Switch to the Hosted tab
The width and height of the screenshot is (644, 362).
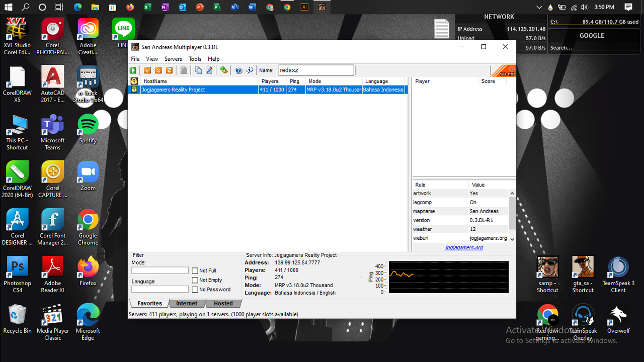(223, 303)
